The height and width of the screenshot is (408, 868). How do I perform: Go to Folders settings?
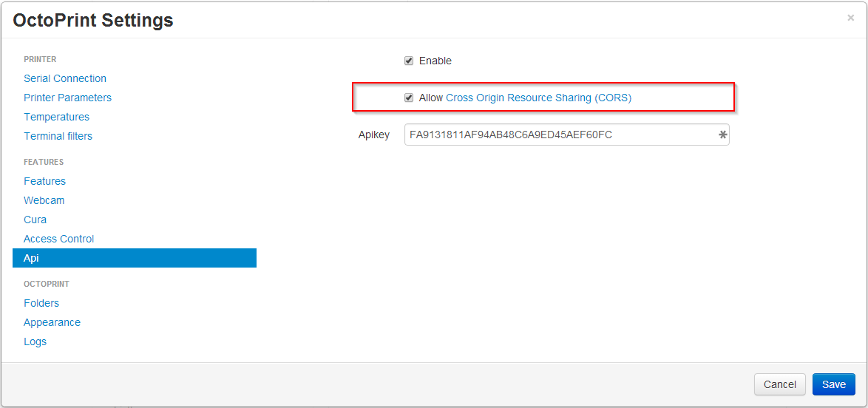[41, 303]
